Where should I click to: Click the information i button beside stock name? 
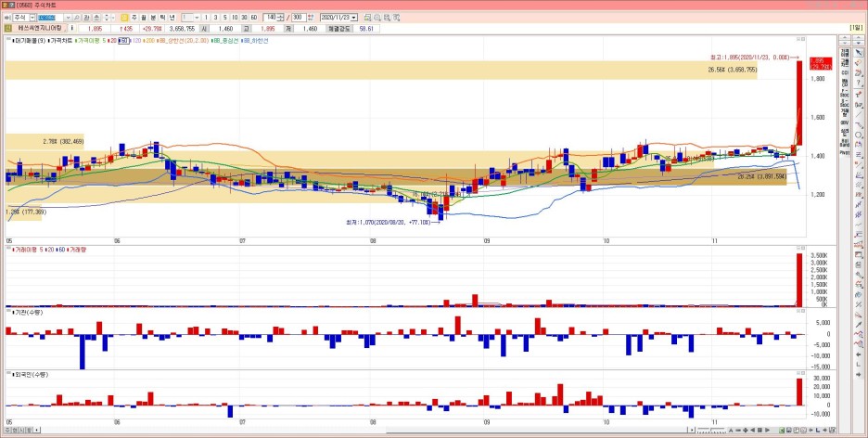(x=72, y=28)
